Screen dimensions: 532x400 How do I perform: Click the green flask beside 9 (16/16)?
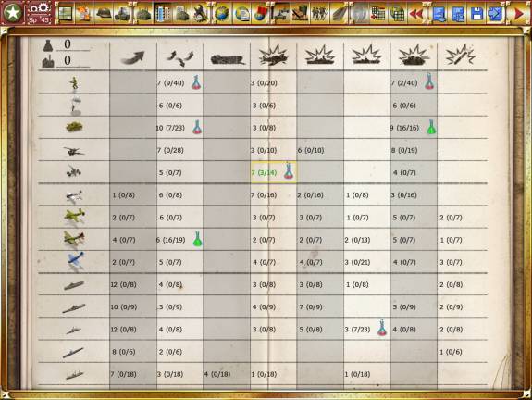tap(431, 127)
